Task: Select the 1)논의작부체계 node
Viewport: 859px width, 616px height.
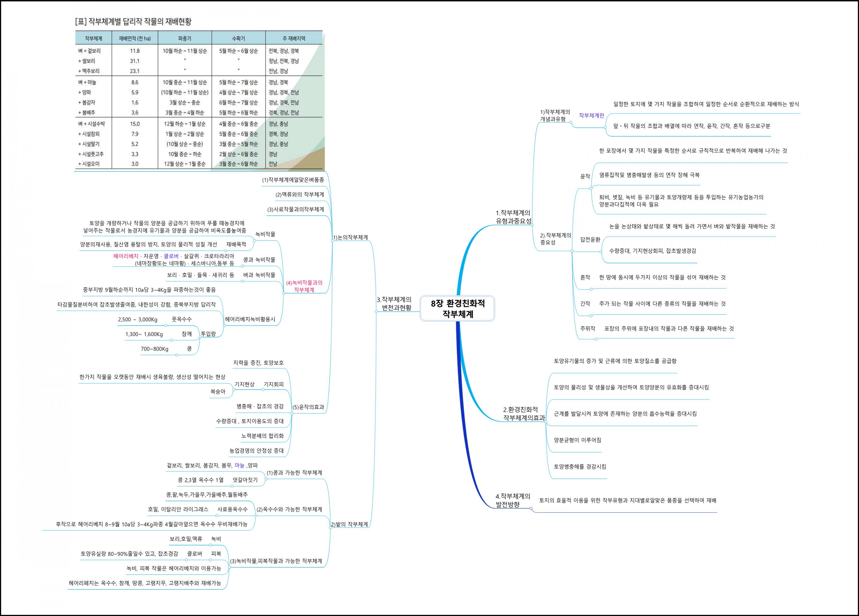Action: pos(350,237)
